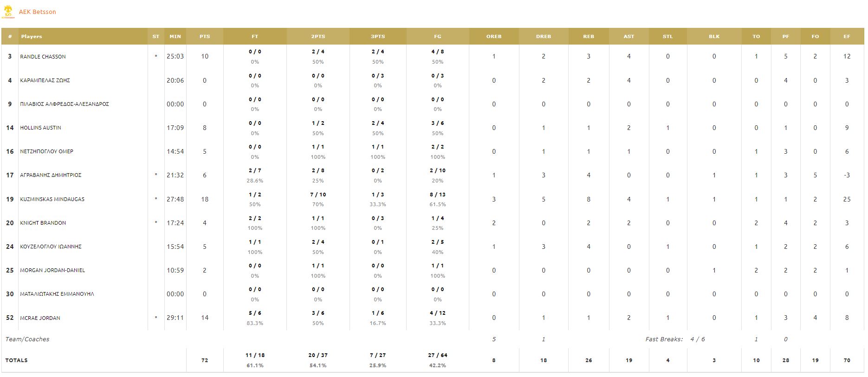
Task: Sort by the MIN column header
Action: pyautogui.click(x=175, y=36)
